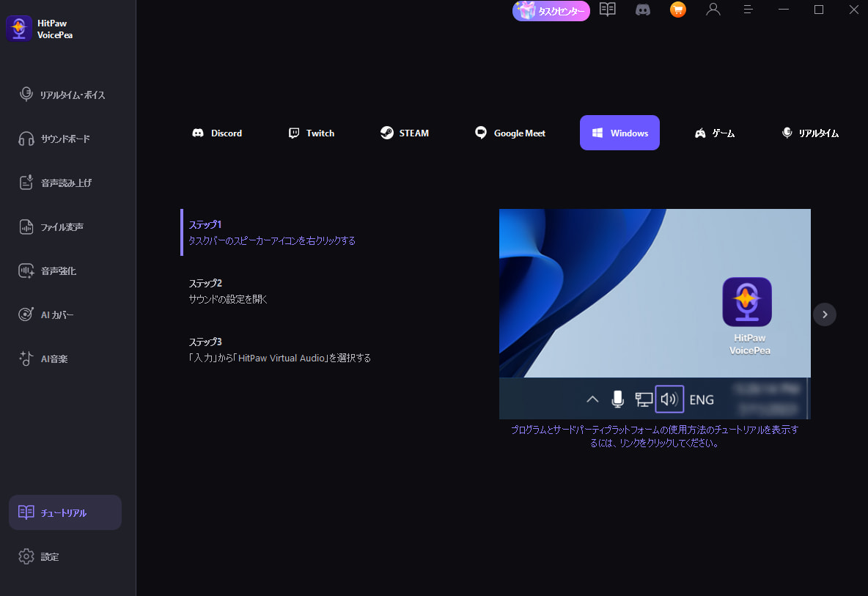The height and width of the screenshot is (596, 868).
Task: Show next tutorial image with arrow
Action: click(825, 314)
